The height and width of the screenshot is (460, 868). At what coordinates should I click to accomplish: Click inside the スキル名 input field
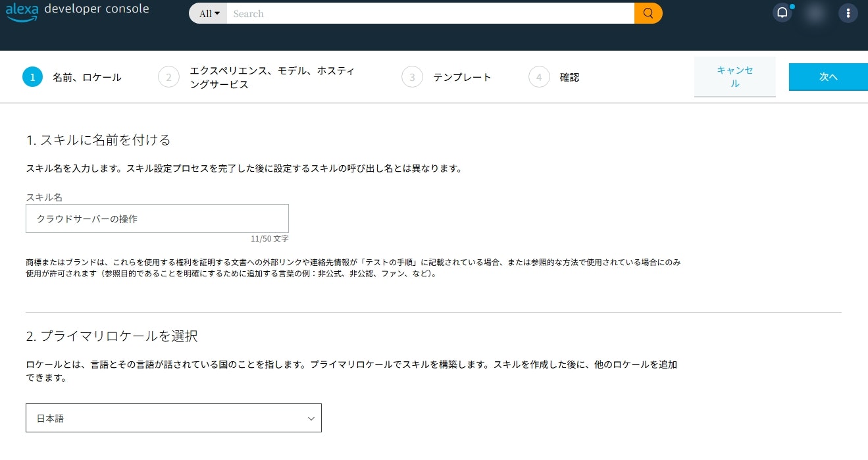click(157, 218)
